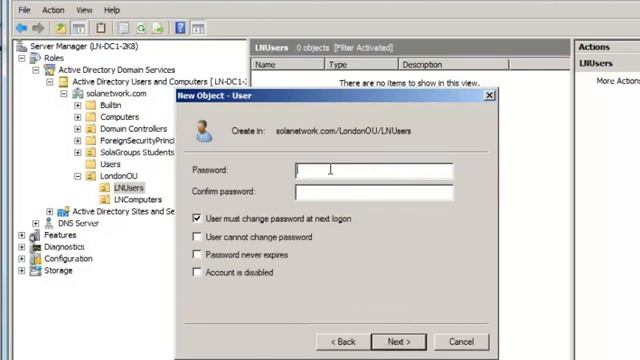Expand the Computers container
The width and height of the screenshot is (640, 360).
click(x=78, y=118)
